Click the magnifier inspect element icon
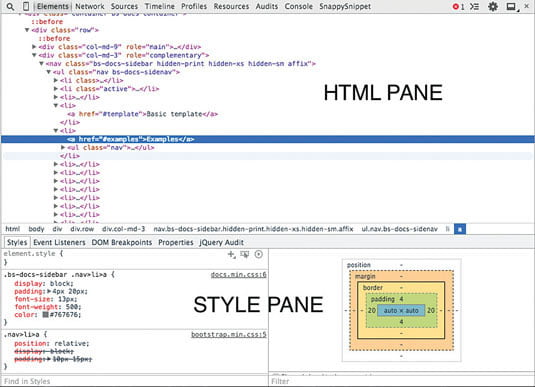This screenshot has height=387, width=535. click(10, 6)
